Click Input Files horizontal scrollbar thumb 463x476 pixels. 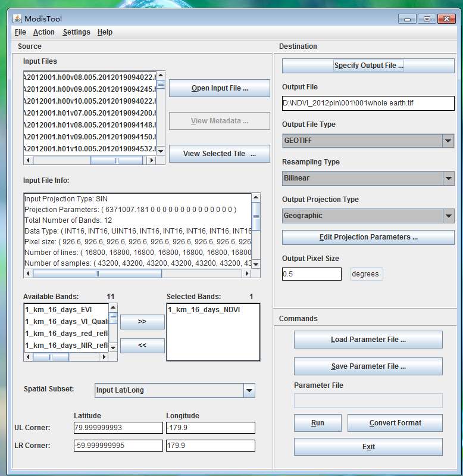[117, 160]
